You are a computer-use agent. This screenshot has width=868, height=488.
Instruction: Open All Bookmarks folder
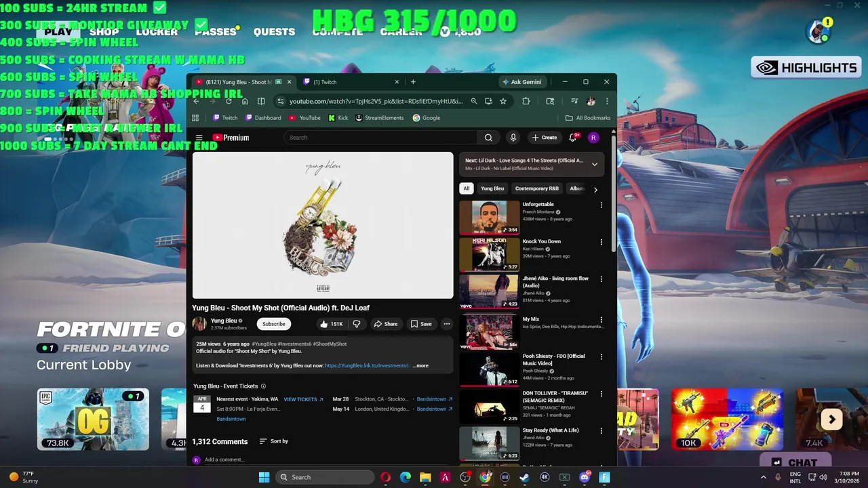(x=588, y=118)
